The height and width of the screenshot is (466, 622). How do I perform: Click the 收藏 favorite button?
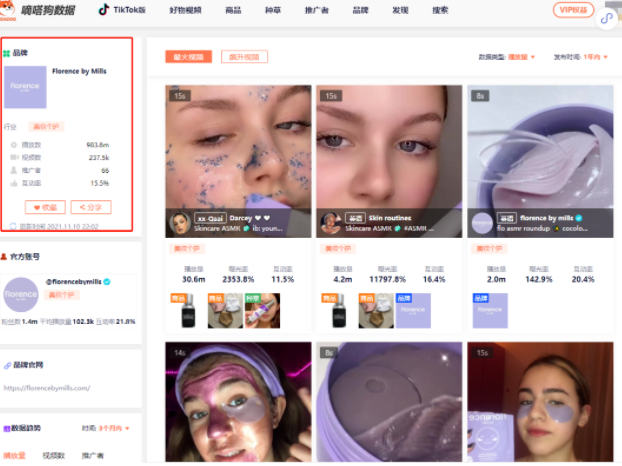tap(45, 207)
